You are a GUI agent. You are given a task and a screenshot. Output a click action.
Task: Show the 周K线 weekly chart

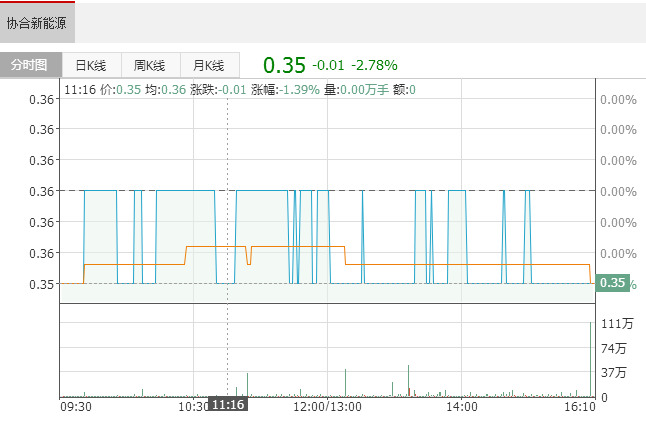point(150,66)
